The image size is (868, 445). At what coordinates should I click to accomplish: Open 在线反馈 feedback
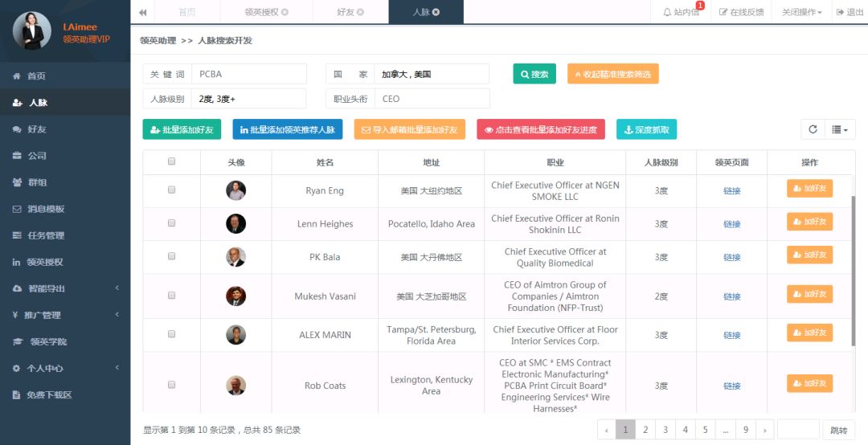[741, 12]
